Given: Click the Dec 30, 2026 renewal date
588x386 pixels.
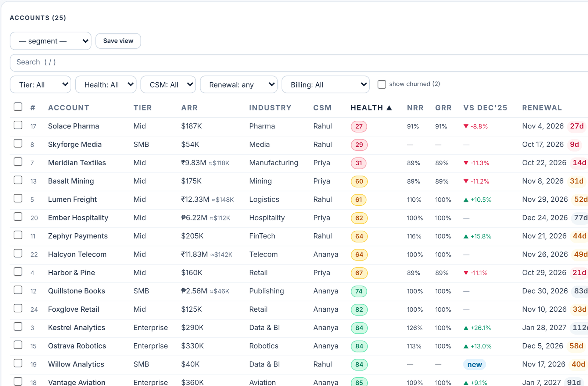Looking at the screenshot, I should coord(545,291).
